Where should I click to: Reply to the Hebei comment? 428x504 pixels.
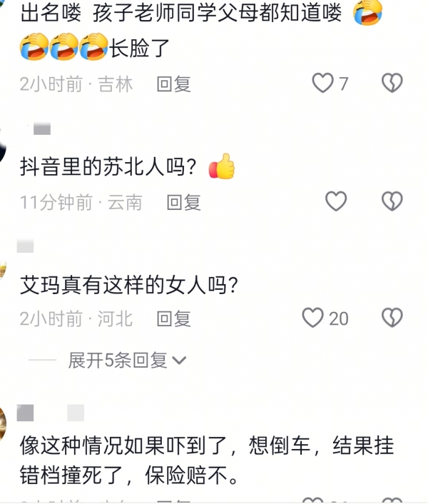coord(174,319)
